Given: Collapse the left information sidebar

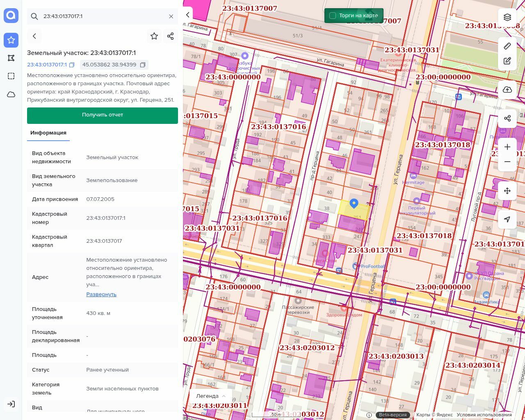Looking at the screenshot, I should [x=188, y=15].
